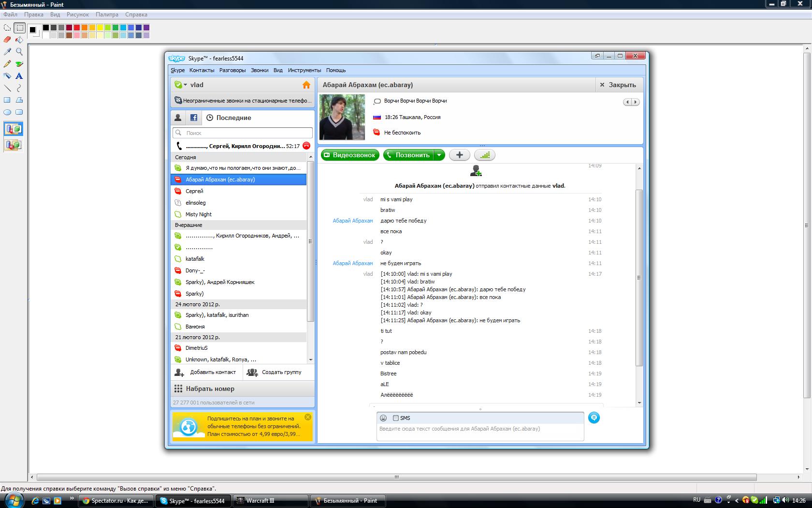This screenshot has width=812, height=508.
Task: Click the contact's profile photo thumbnail
Action: [x=342, y=117]
